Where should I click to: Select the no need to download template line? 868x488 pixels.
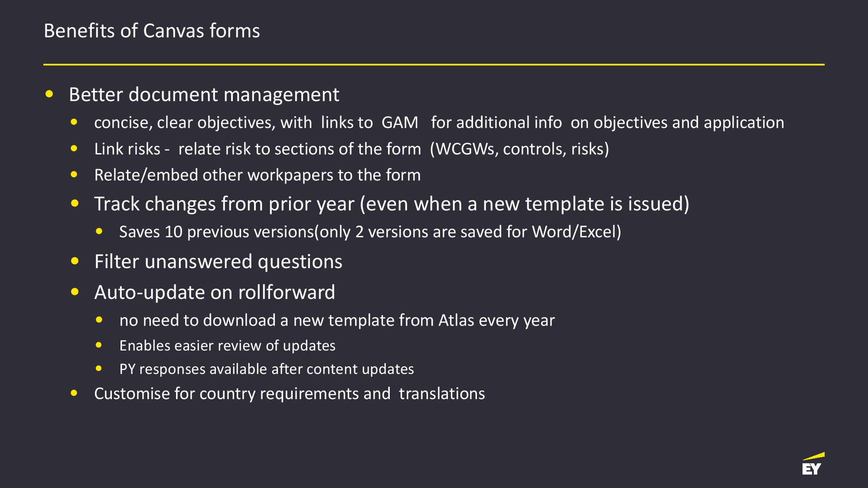point(337,321)
